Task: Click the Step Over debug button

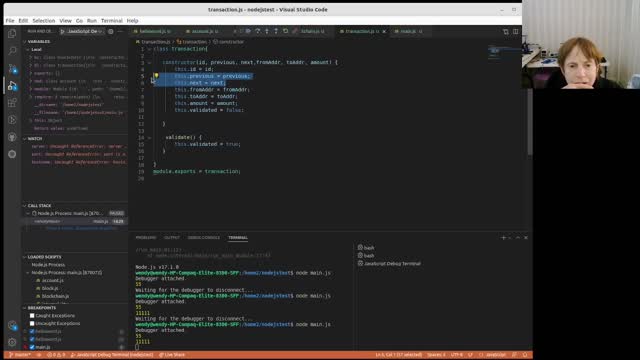Action: (258, 31)
